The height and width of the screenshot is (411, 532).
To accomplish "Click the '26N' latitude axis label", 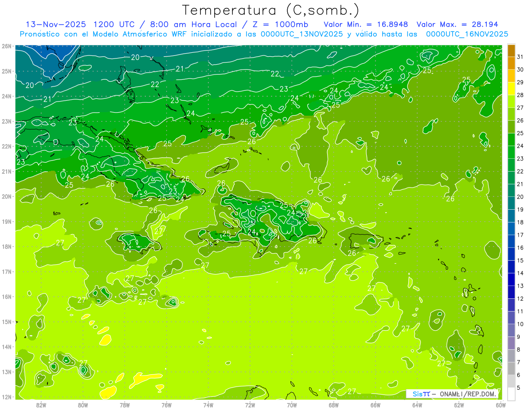I will (7, 46).
